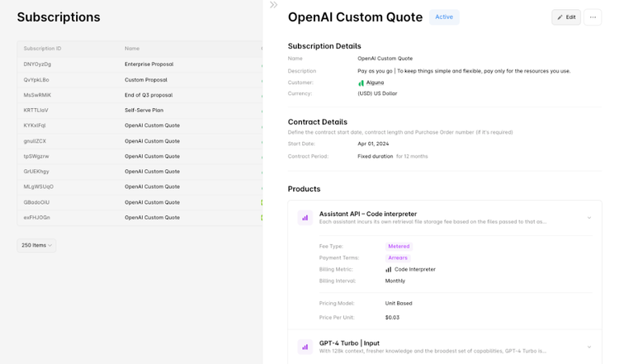Click the Pay as you go description text
Image resolution: width=619 pixels, height=364 pixels.
(464, 71)
